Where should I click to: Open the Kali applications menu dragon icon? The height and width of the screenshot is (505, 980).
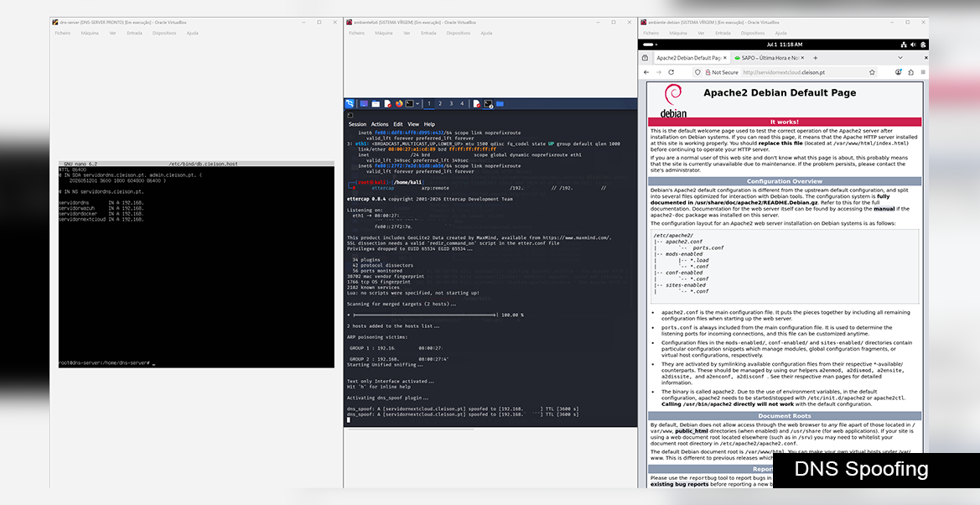pos(350,104)
